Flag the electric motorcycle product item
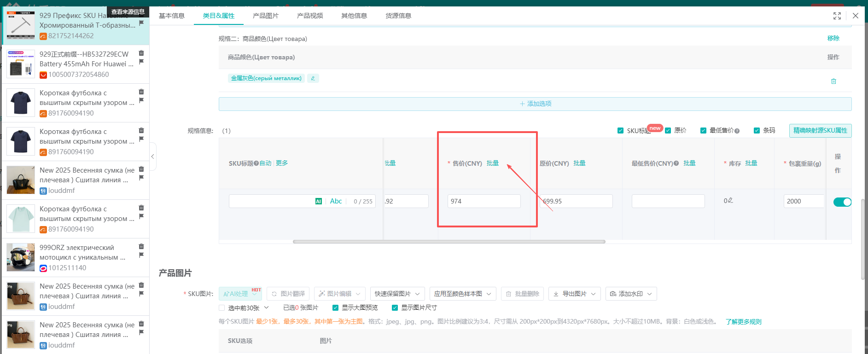 (x=141, y=255)
